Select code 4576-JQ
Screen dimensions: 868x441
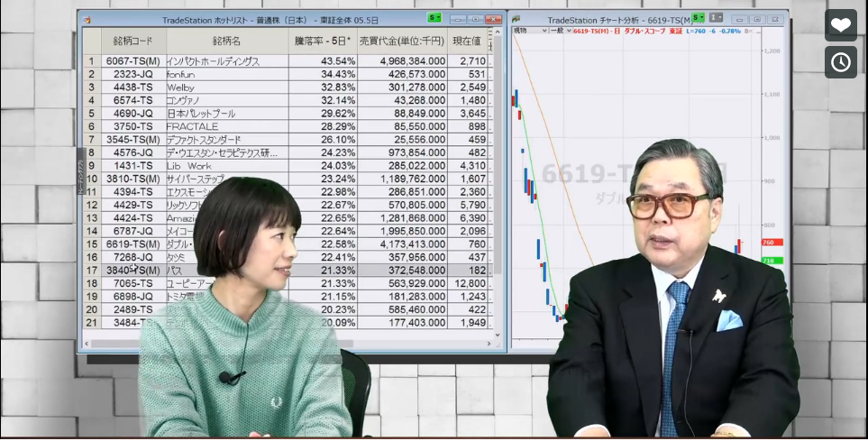click(x=132, y=153)
